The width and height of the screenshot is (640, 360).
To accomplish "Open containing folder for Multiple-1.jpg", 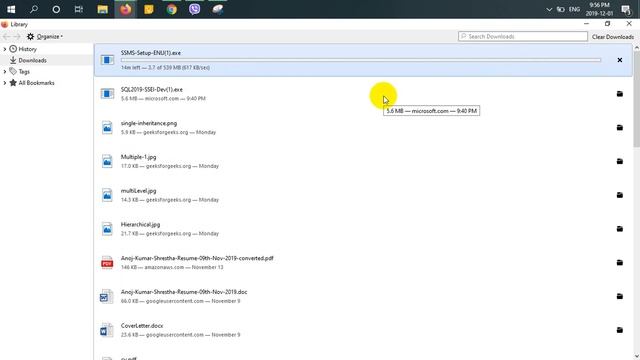I will 620,161.
